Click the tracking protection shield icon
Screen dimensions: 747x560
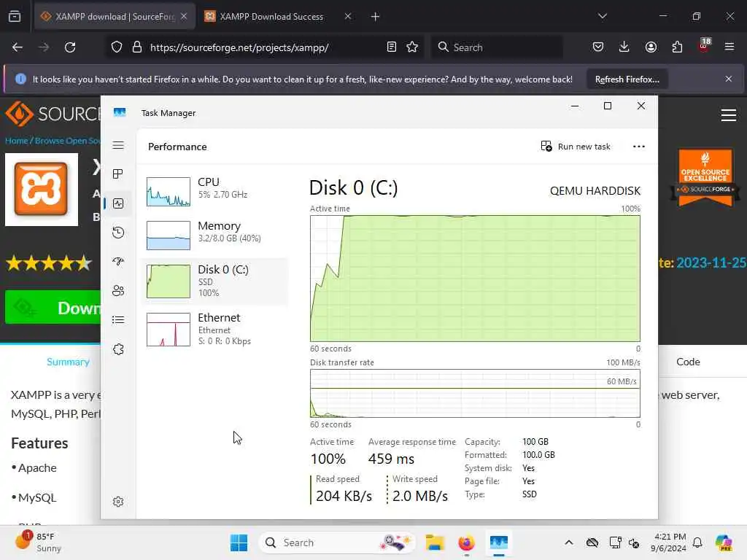(117, 47)
